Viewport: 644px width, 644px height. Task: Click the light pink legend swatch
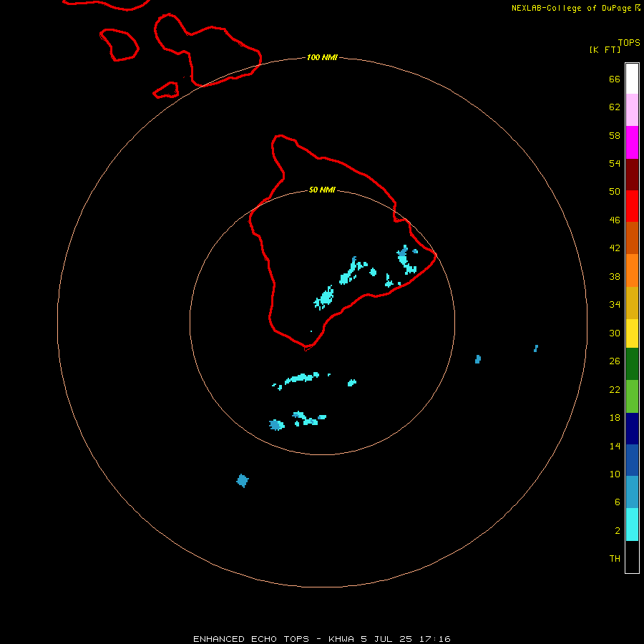click(632, 110)
